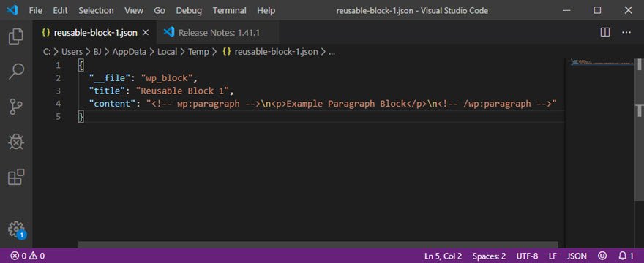Image resolution: width=644 pixels, height=263 pixels.
Task: Open the Extensions view
Action: (x=16, y=178)
